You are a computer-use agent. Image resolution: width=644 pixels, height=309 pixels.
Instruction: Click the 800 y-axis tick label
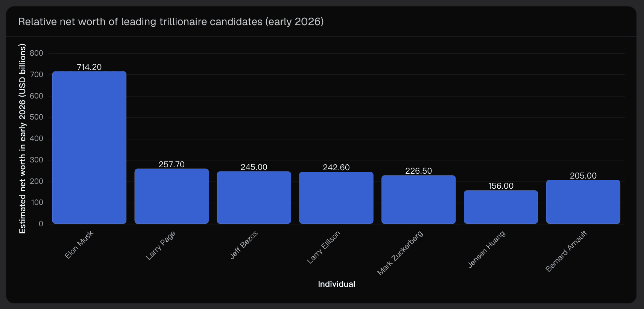point(36,53)
